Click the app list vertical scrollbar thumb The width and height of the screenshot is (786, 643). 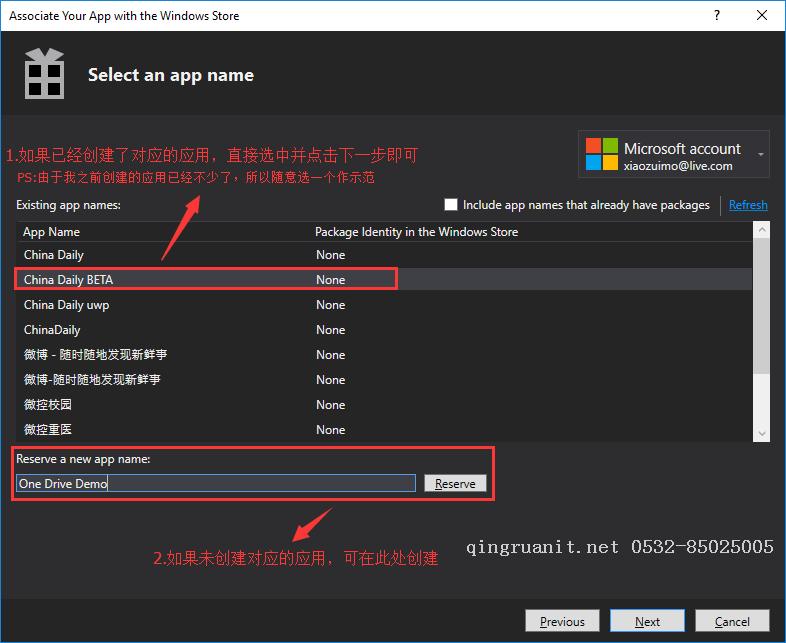pyautogui.click(x=761, y=305)
